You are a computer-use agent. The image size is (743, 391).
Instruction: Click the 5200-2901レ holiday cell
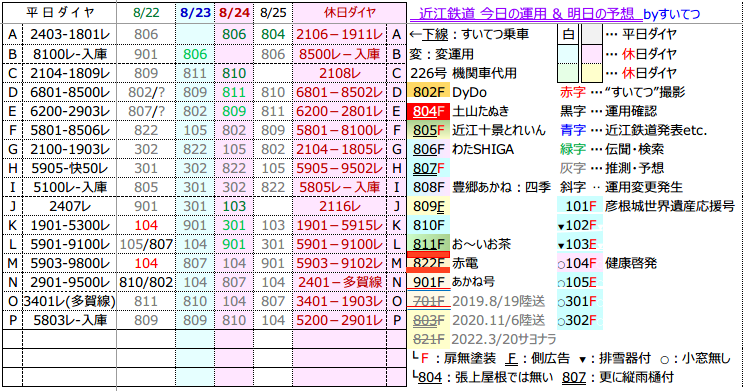pos(340,320)
